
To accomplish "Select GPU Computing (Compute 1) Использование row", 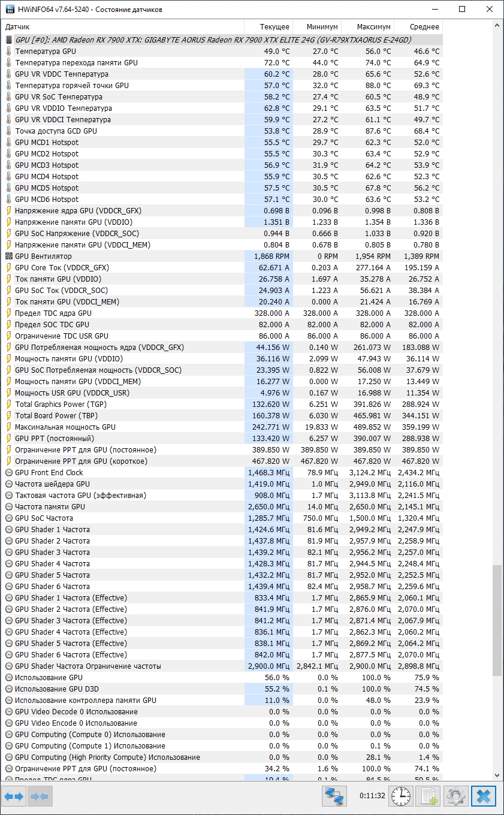I will point(222,746).
